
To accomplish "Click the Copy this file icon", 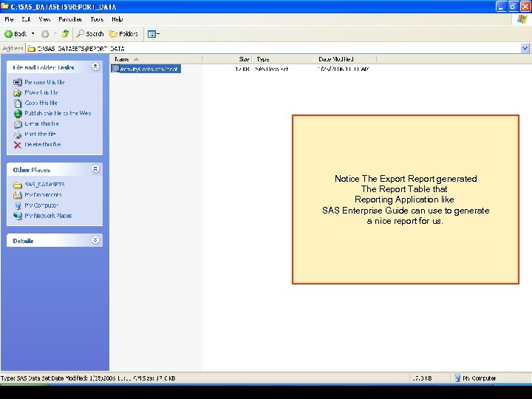I will click(18, 103).
